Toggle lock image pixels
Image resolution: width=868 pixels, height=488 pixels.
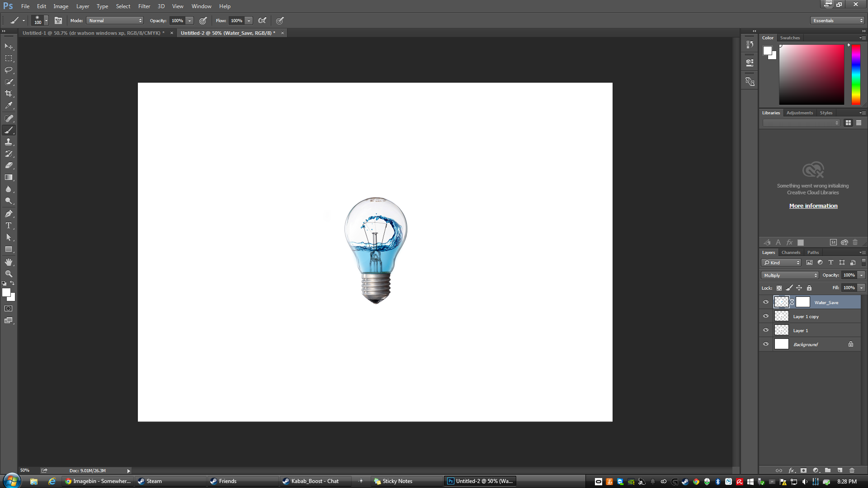pyautogui.click(x=789, y=288)
